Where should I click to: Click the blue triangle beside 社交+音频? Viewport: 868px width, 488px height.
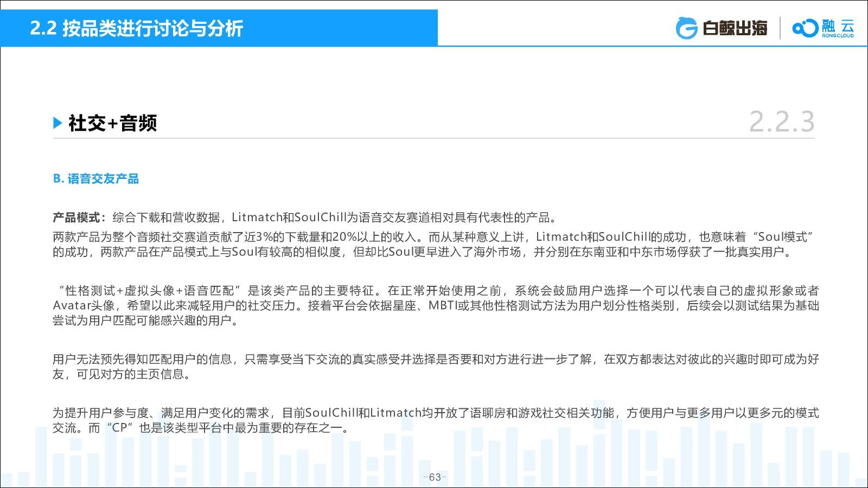pos(58,123)
